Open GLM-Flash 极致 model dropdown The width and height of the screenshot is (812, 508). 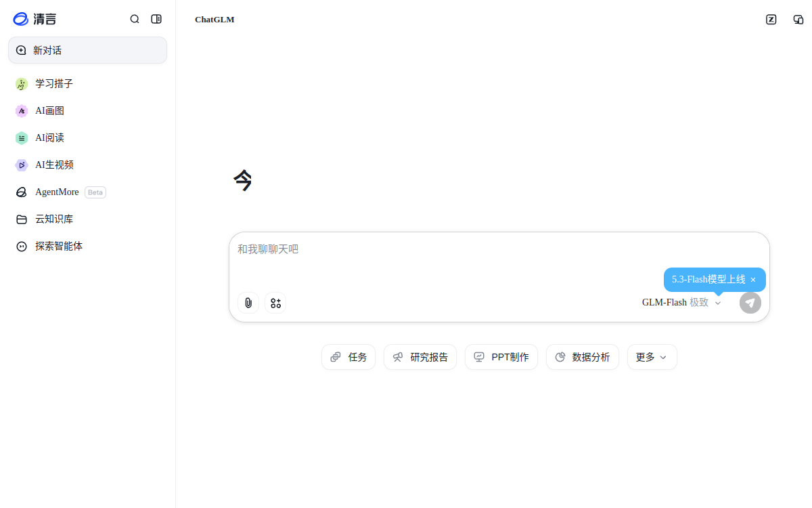(x=682, y=303)
